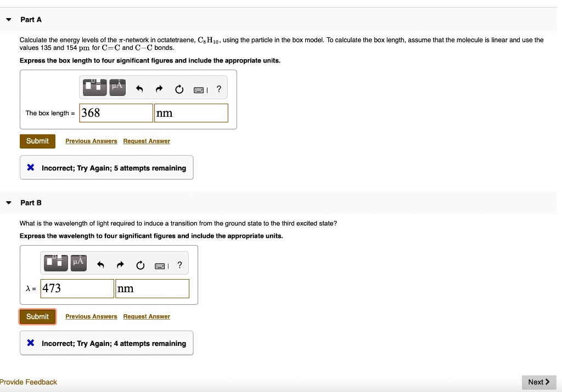Viewport: 562px width, 392px height.
Task: Submit the Part B answer
Action: 37,316
